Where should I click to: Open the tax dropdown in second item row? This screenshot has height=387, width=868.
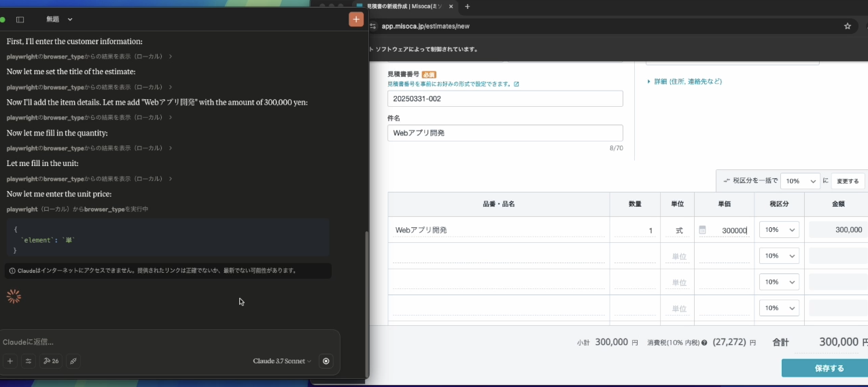(x=779, y=256)
